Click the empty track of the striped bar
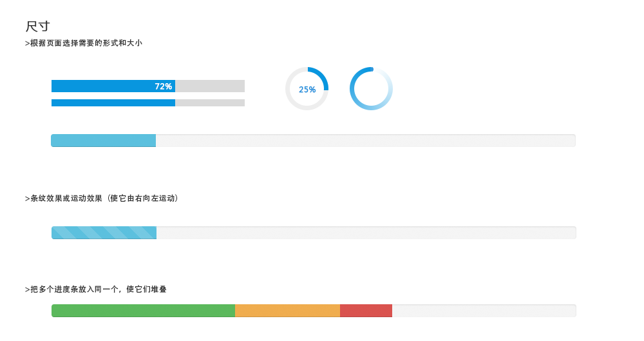Screen dimensions: 644x341 (x=366, y=233)
